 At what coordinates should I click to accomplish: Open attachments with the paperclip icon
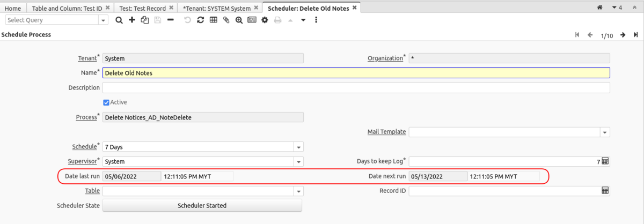[x=226, y=20]
